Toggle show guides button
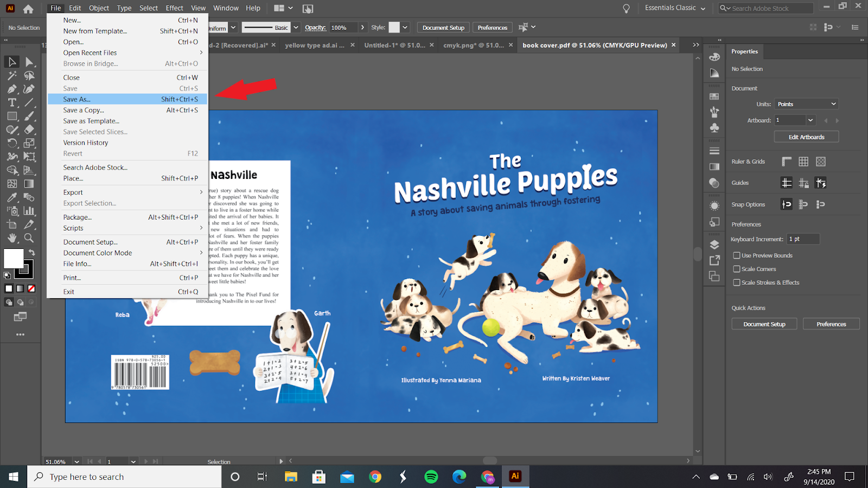 point(787,183)
